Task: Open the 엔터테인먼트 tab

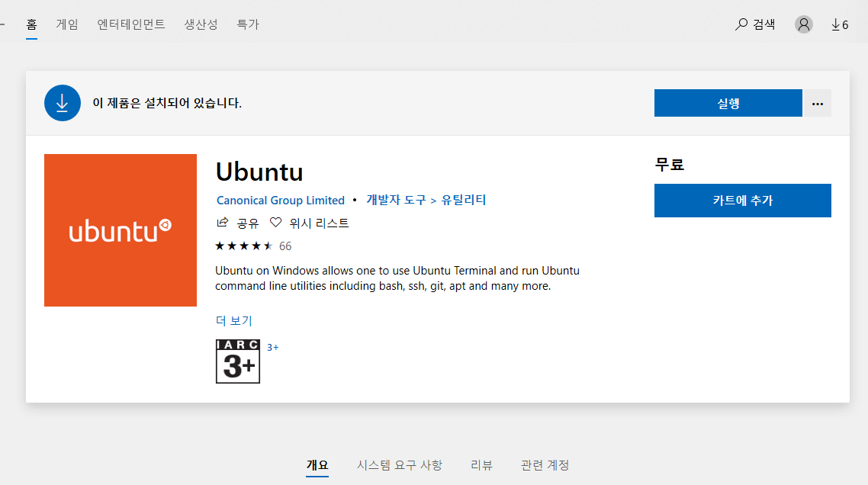Action: [131, 24]
